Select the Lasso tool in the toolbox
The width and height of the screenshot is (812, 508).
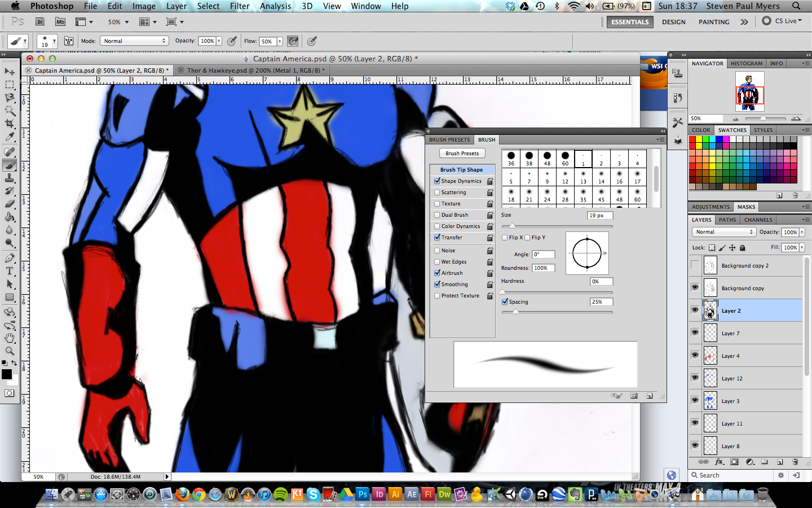10,98
